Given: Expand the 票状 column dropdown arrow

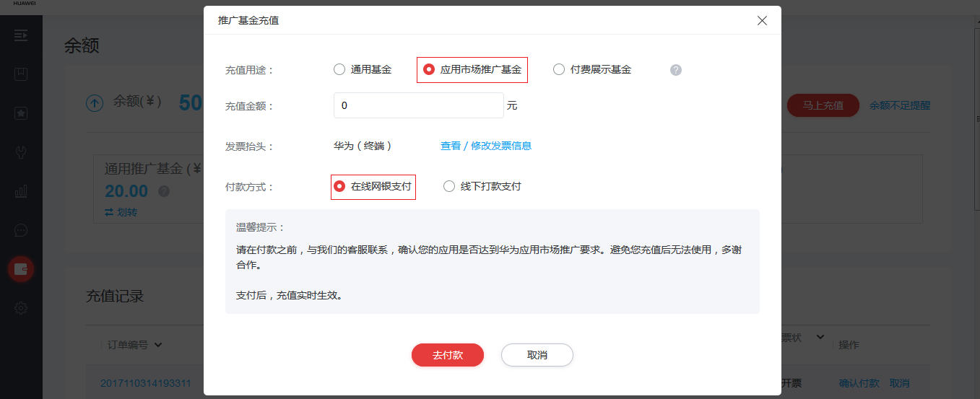Looking at the screenshot, I should (x=820, y=337).
